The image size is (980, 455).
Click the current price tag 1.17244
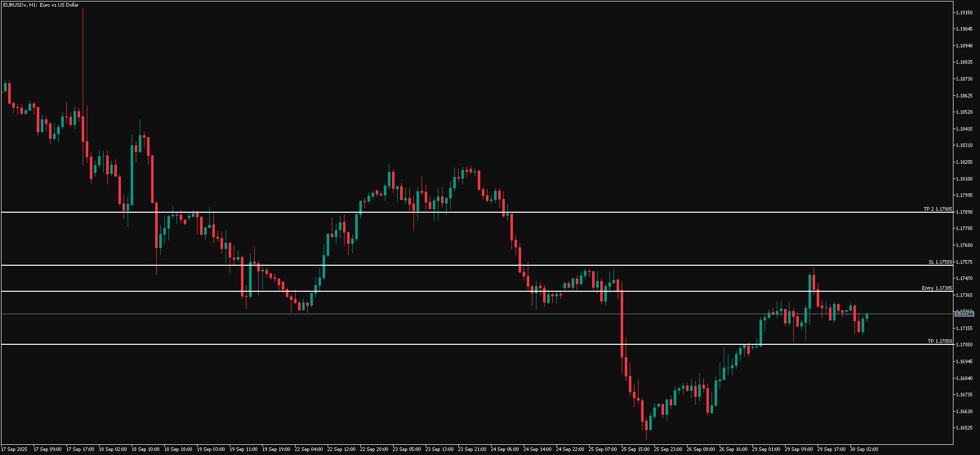[964, 314]
